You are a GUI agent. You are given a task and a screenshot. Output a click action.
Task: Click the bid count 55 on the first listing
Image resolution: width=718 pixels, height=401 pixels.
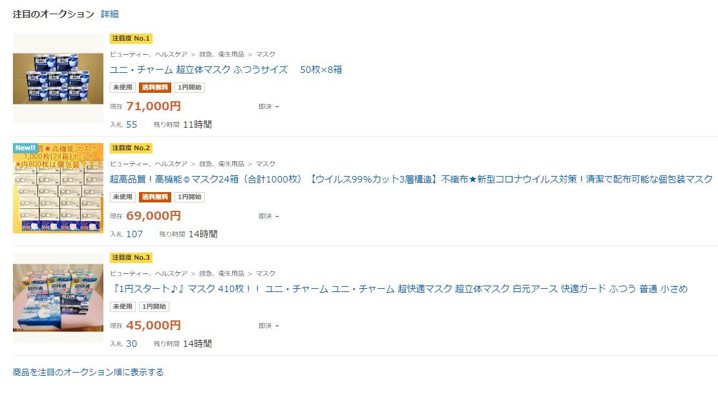click(132, 125)
